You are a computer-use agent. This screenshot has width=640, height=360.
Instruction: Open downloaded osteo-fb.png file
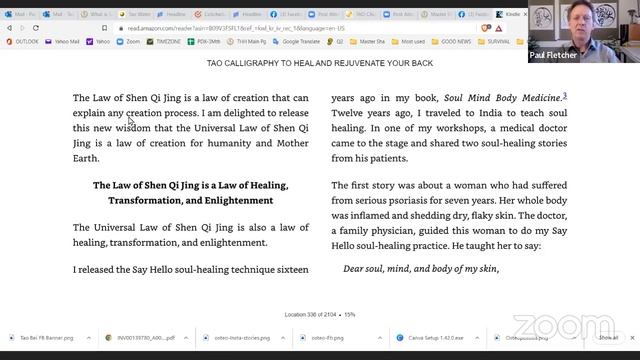click(x=322, y=338)
